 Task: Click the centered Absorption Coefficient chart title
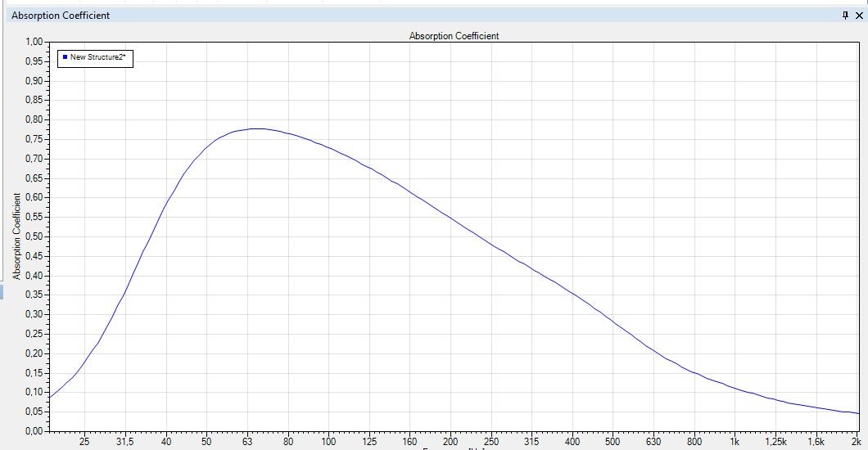coord(454,36)
